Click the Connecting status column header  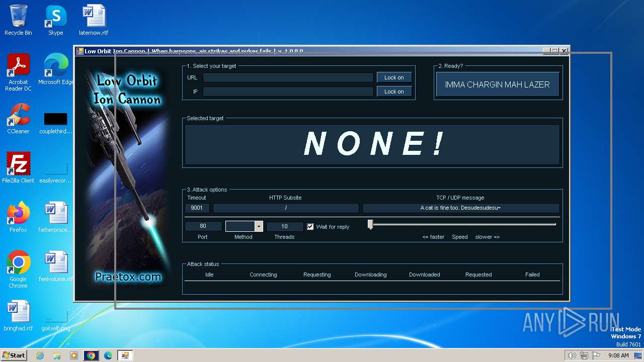point(263,275)
